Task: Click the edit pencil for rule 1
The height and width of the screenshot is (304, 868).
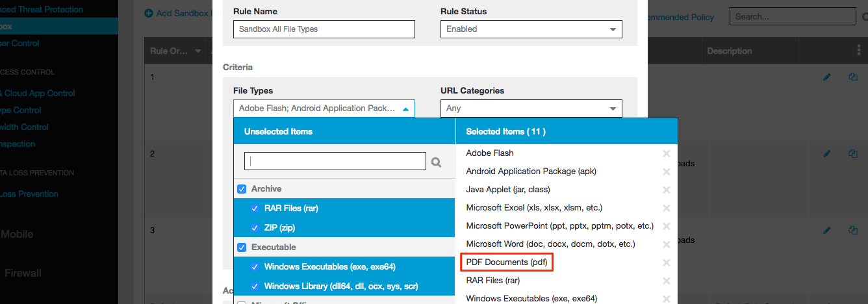Action: click(827, 77)
